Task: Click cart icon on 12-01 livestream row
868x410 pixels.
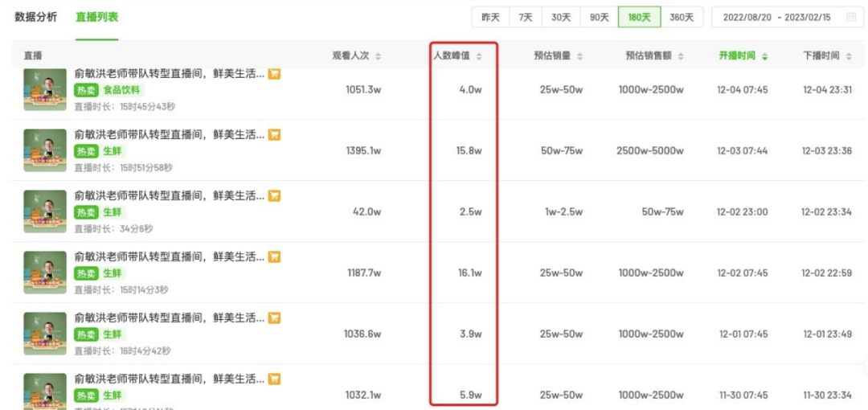Action: 274,318
